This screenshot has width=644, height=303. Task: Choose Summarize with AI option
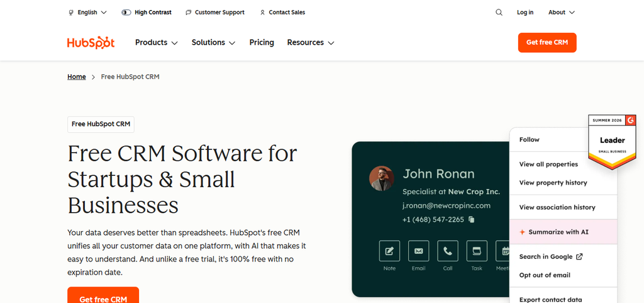tap(563, 232)
